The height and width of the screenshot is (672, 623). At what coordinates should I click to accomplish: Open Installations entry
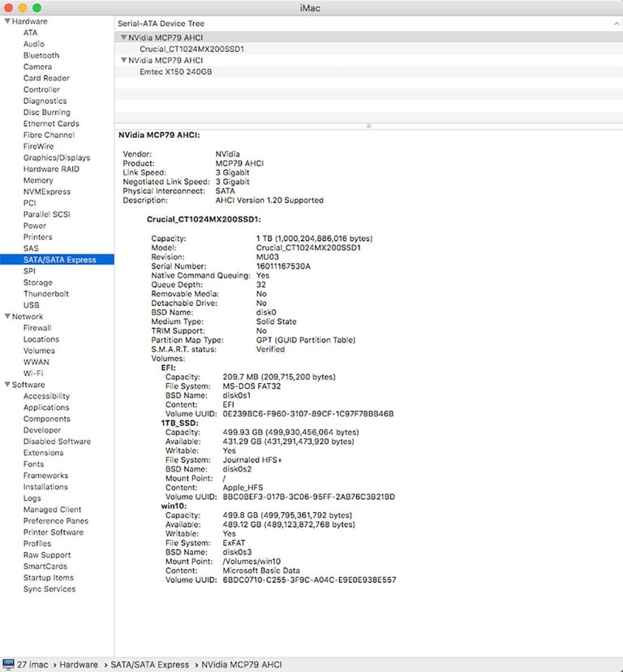[x=45, y=487]
